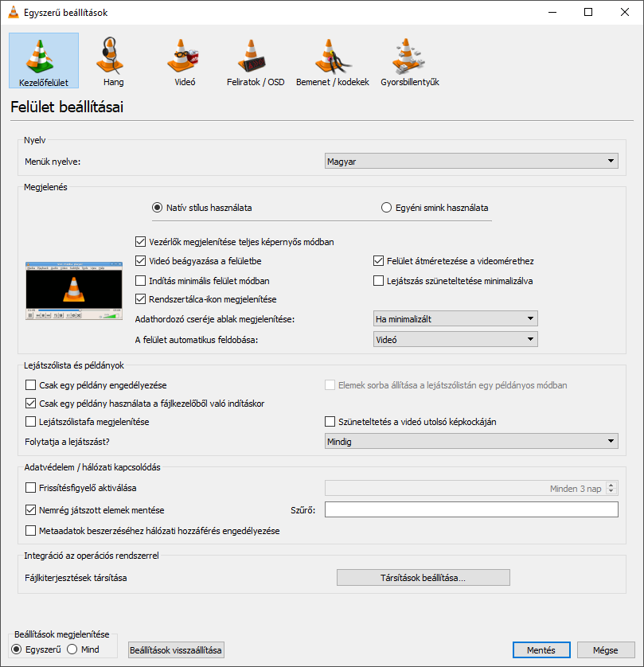Enable Indítás minimális felület módban
Image resolution: width=644 pixels, height=667 pixels.
[140, 281]
